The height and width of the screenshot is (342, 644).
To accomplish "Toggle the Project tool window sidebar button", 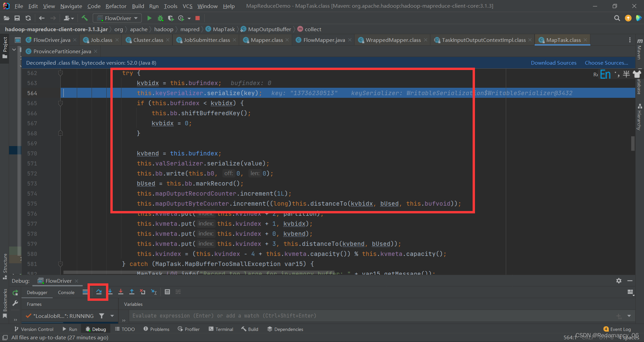I will pyautogui.click(x=5, y=48).
